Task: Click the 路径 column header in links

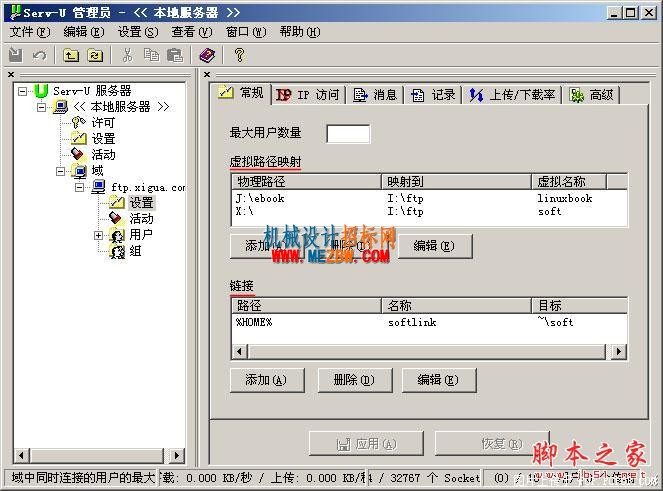Action: click(x=307, y=305)
